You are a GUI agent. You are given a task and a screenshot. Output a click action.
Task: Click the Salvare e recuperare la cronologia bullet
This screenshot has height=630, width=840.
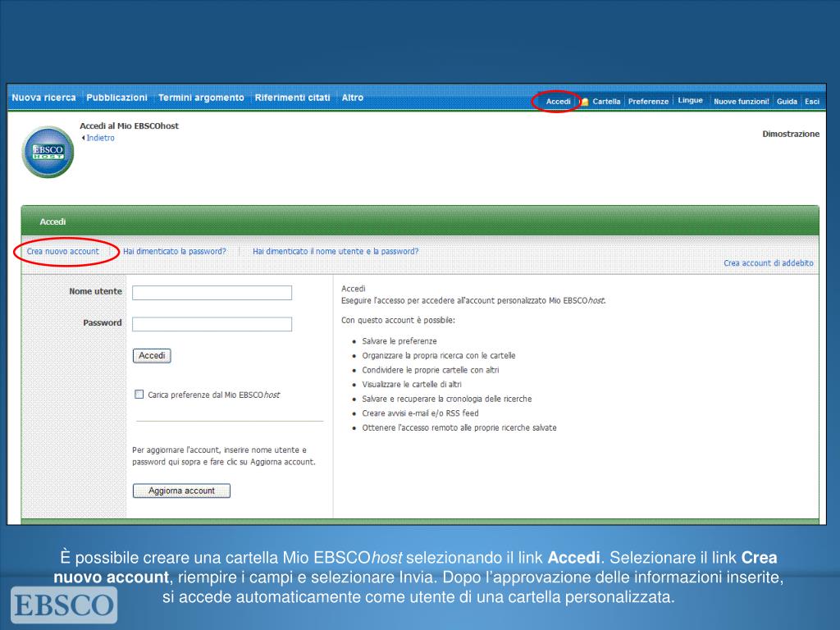pyautogui.click(x=447, y=399)
